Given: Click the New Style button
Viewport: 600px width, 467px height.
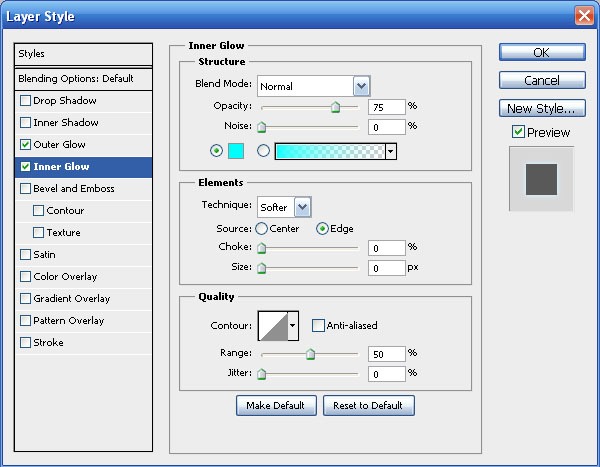Looking at the screenshot, I should (x=541, y=108).
